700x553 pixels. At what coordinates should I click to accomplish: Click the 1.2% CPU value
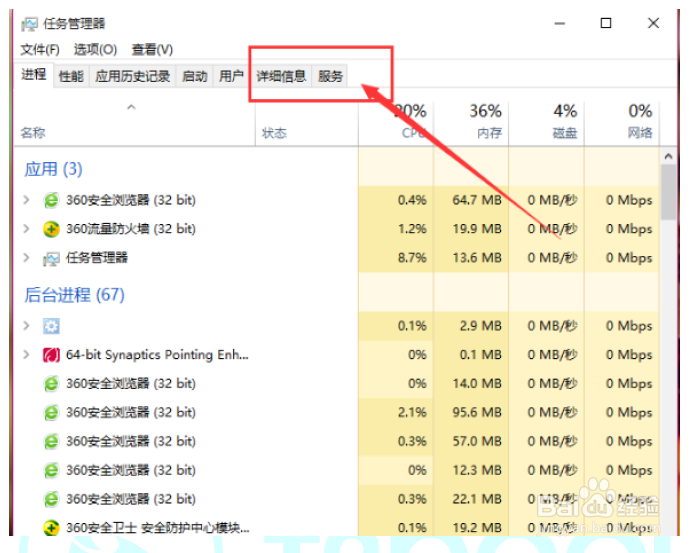click(x=412, y=229)
